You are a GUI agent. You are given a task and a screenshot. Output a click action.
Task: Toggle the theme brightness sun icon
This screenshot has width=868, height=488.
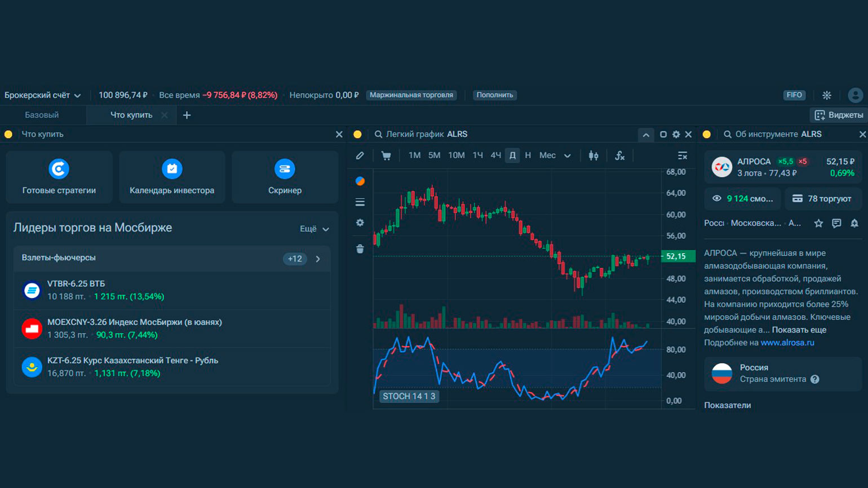pos(827,95)
